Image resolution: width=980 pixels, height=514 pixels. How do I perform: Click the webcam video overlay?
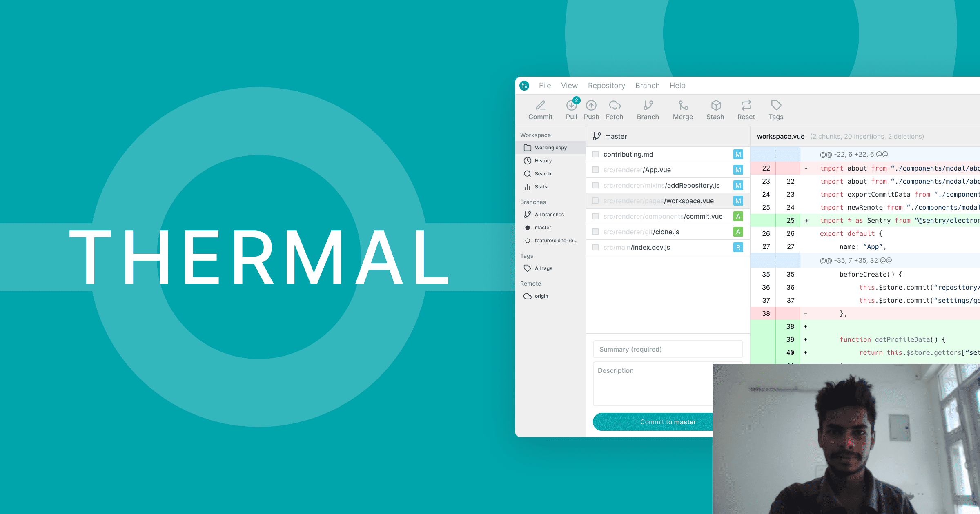(x=846, y=439)
